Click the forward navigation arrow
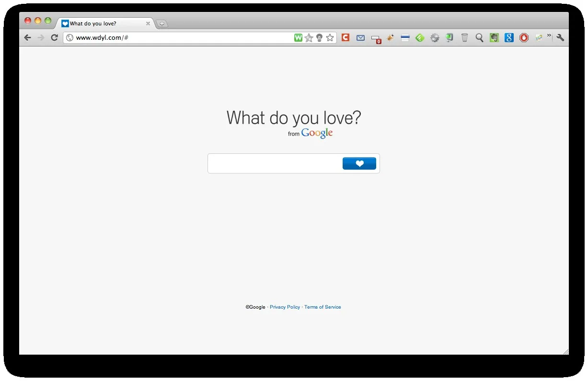Image resolution: width=588 pixels, height=381 pixels. 41,38
